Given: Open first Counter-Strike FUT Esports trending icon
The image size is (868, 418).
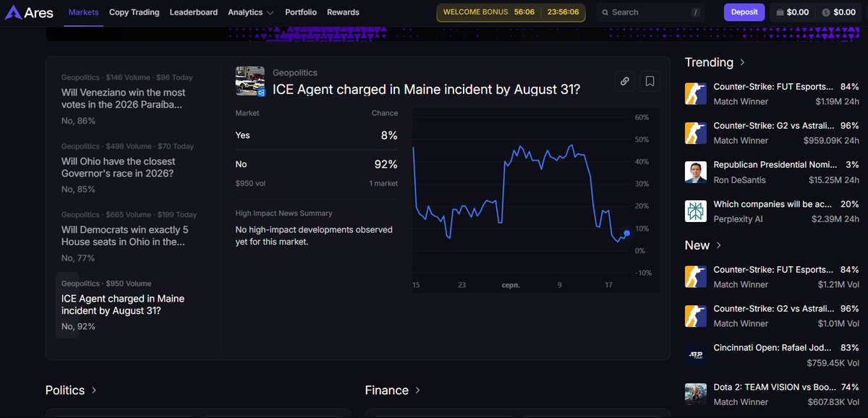Looking at the screenshot, I should click(696, 94).
